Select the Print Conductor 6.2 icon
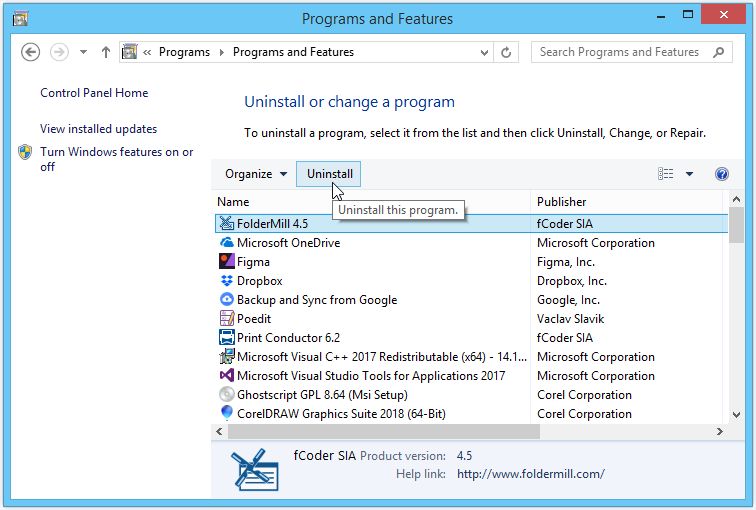756x510 pixels. click(x=227, y=337)
